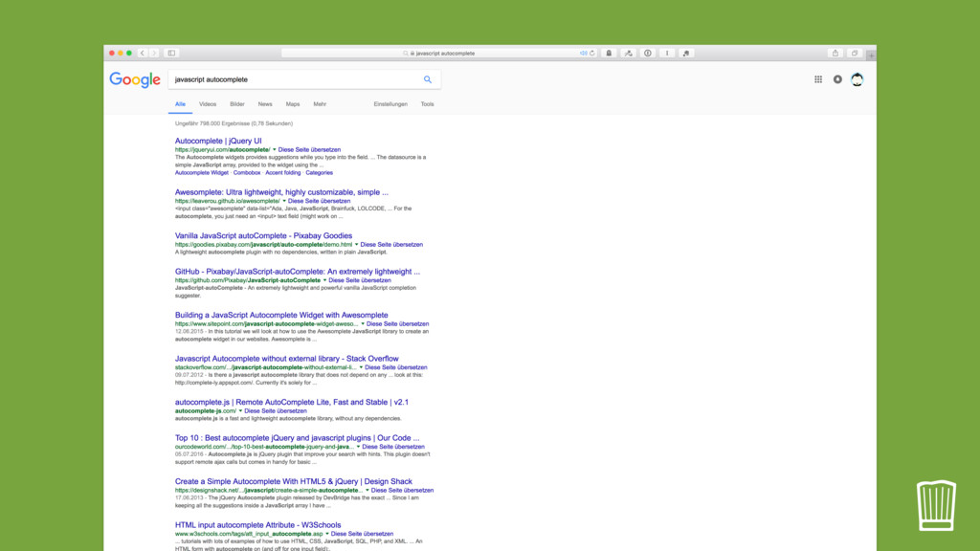Image resolution: width=980 pixels, height=551 pixels.
Task: Expand the leaverou.github.io URL dropdown arrow
Action: (x=283, y=201)
